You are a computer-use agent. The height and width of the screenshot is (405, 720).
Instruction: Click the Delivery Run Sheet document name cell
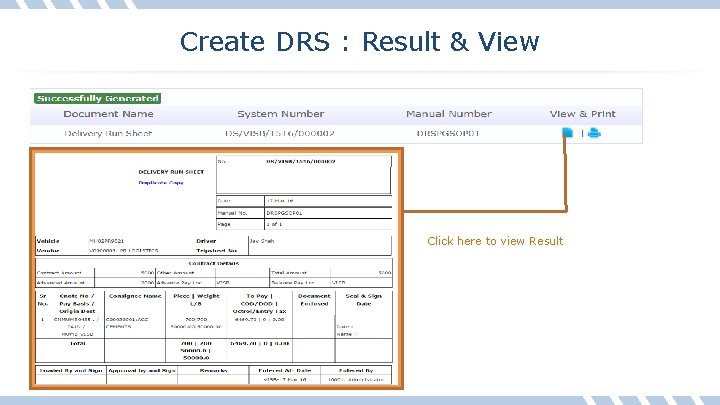coord(108,133)
